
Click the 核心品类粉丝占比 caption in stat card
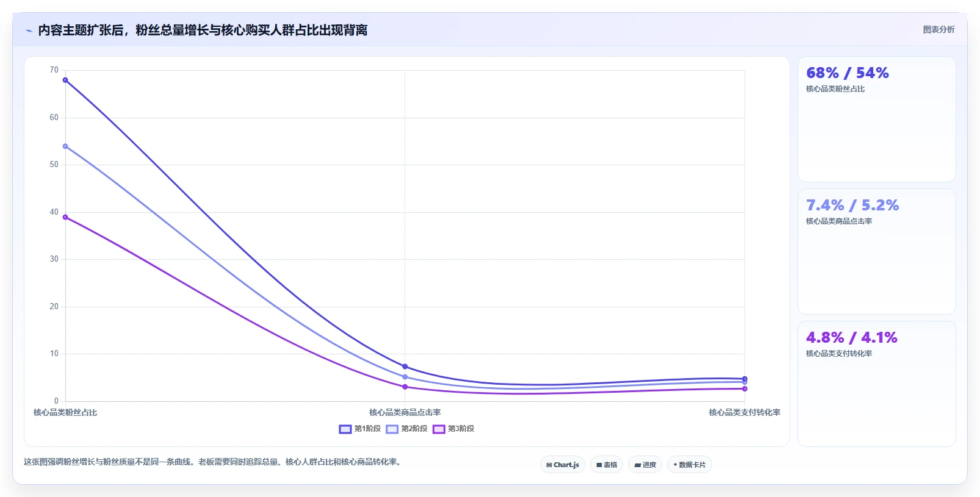(835, 89)
